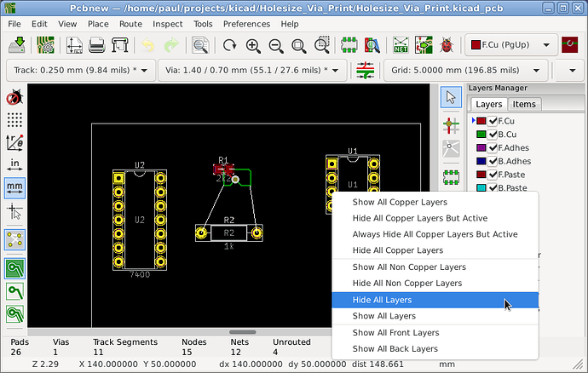Open Track width dropdown
588x373 pixels.
81,71
